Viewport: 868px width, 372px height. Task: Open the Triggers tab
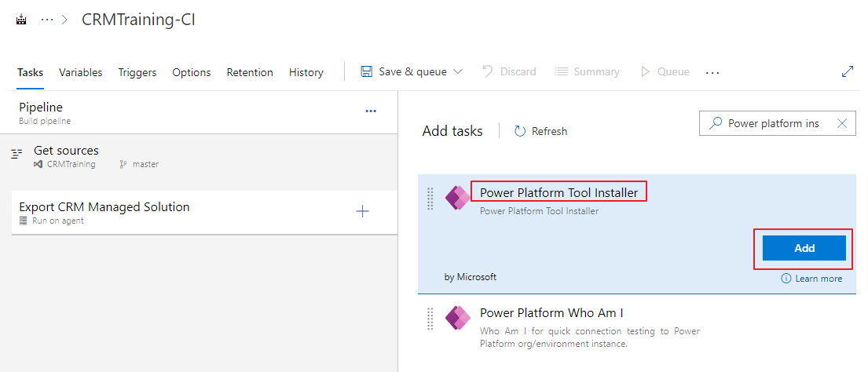coord(137,72)
